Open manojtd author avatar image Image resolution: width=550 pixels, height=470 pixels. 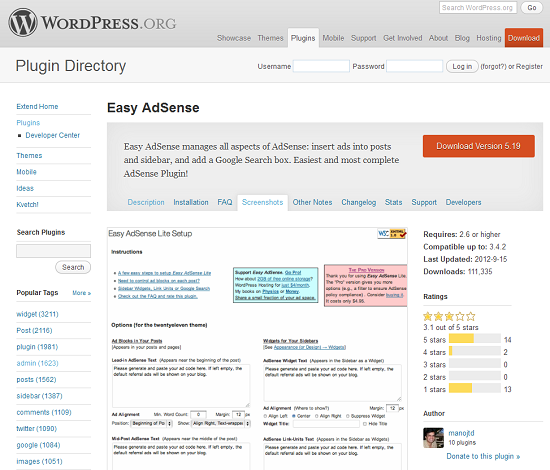(x=434, y=438)
